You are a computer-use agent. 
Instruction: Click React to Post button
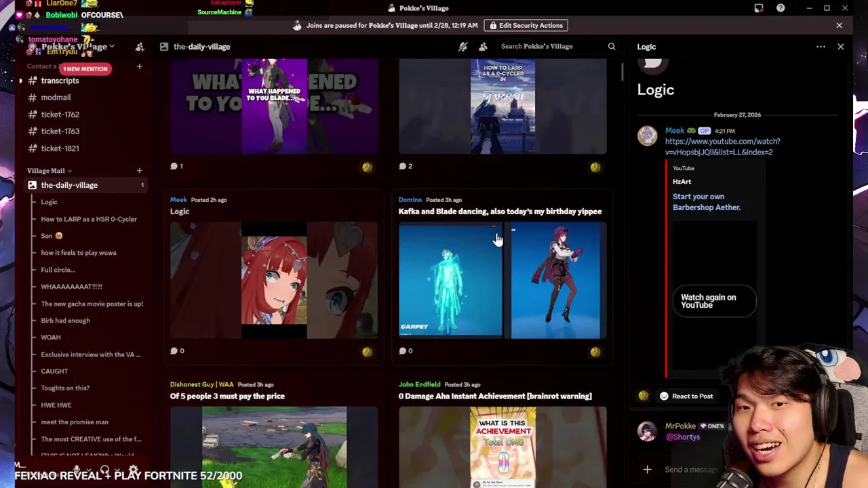tap(686, 396)
